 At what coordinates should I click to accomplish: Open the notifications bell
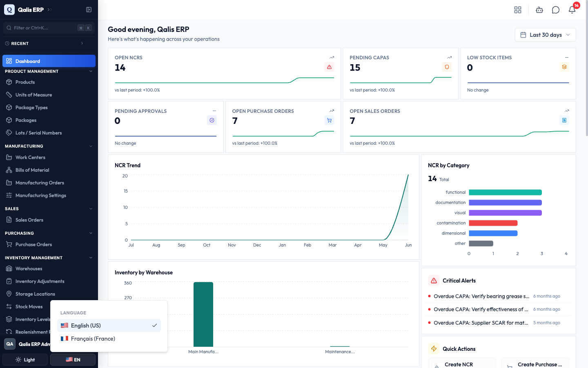tap(572, 10)
